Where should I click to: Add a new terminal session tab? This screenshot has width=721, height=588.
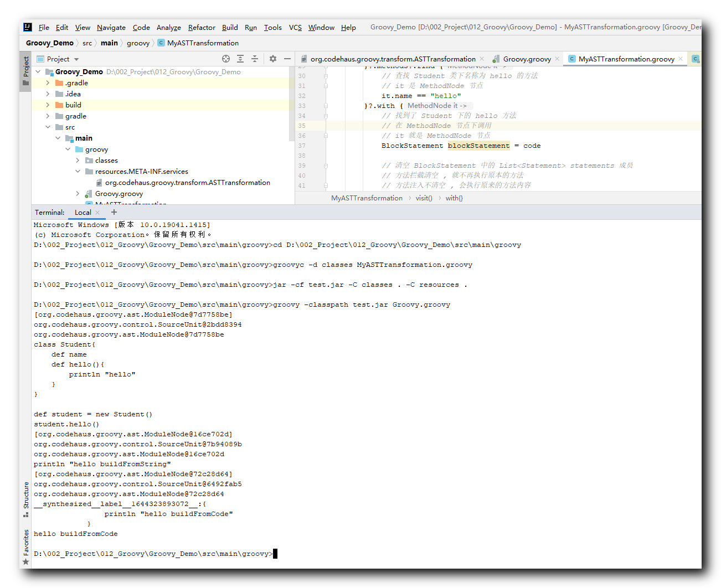click(114, 212)
